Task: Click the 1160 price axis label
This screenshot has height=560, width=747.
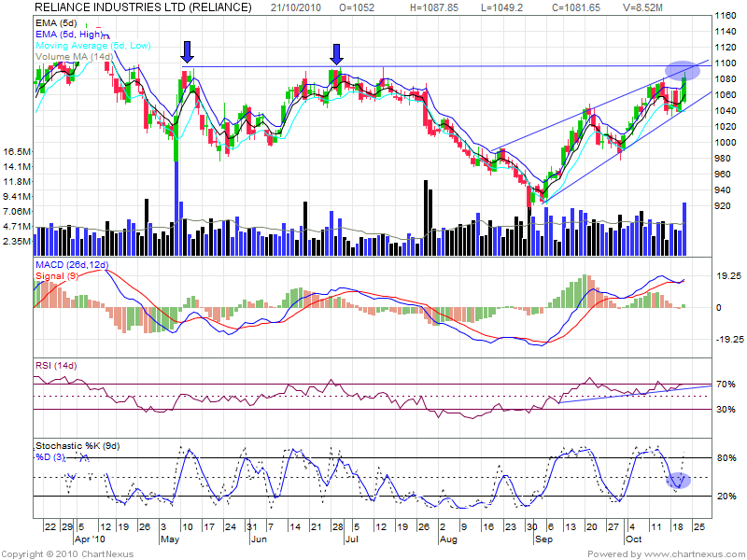Action: [x=724, y=18]
